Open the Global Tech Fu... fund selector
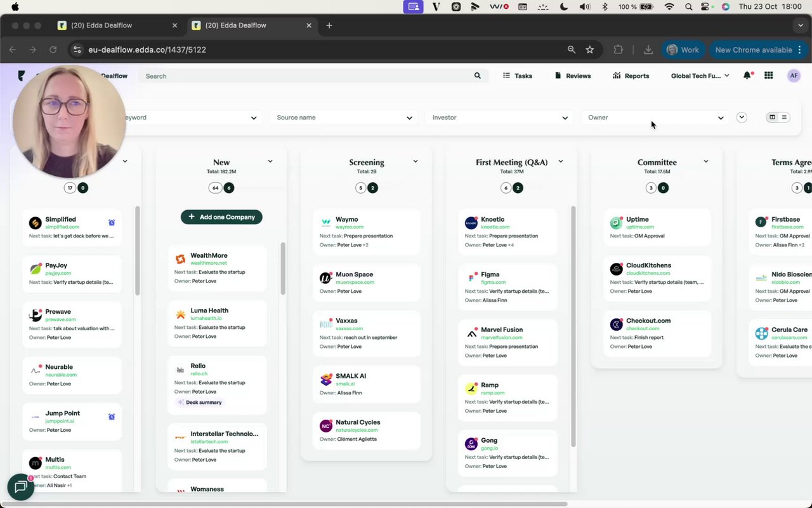 (x=700, y=76)
